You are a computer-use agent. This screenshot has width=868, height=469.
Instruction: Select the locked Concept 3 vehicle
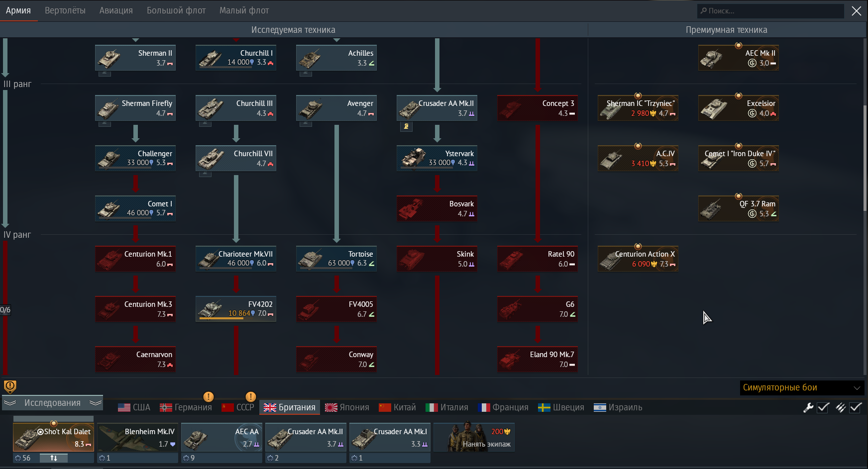tap(538, 108)
